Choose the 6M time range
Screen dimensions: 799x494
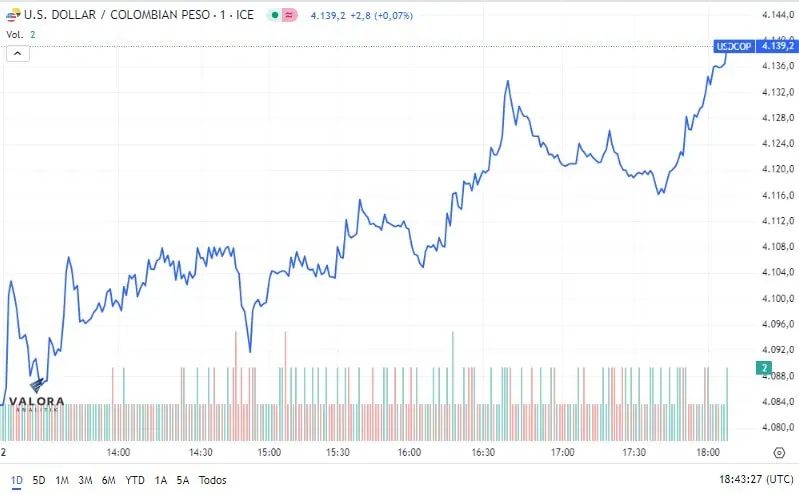pyautogui.click(x=109, y=480)
